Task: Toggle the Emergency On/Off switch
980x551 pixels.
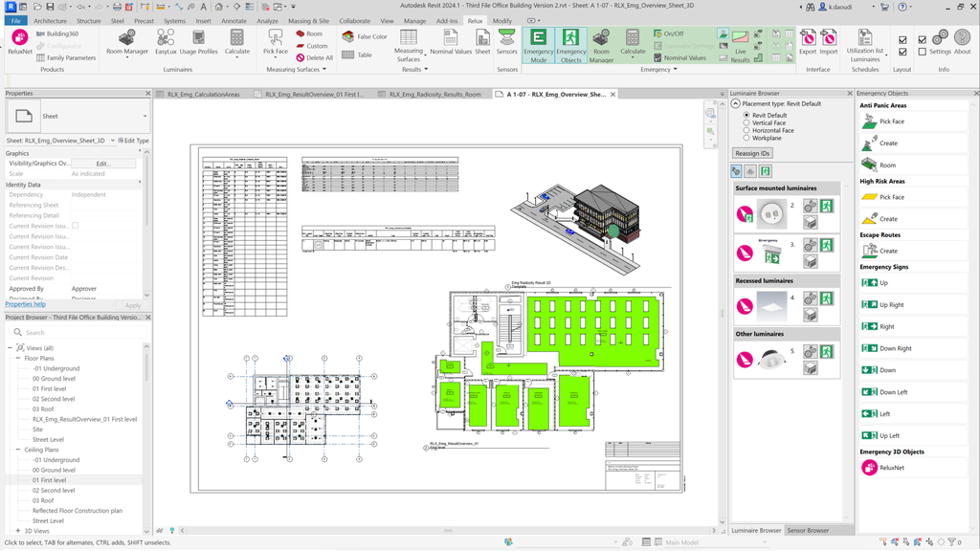Action: pos(668,33)
